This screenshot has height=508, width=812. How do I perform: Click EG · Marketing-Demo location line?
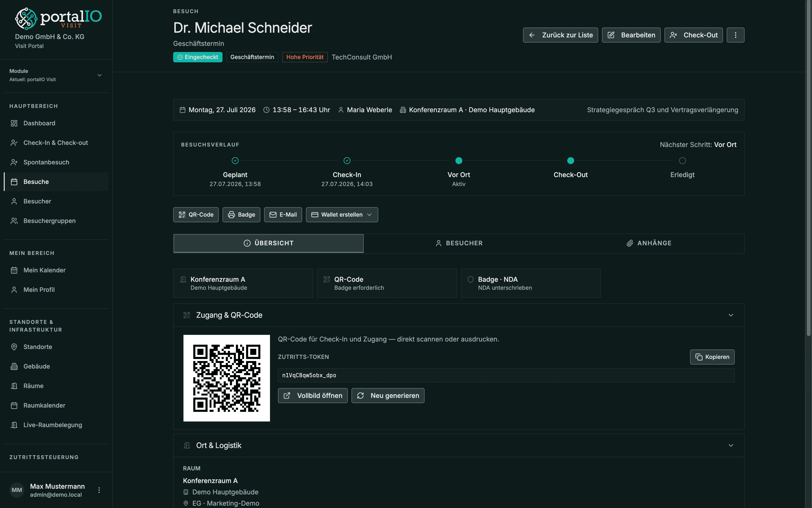[x=226, y=503]
